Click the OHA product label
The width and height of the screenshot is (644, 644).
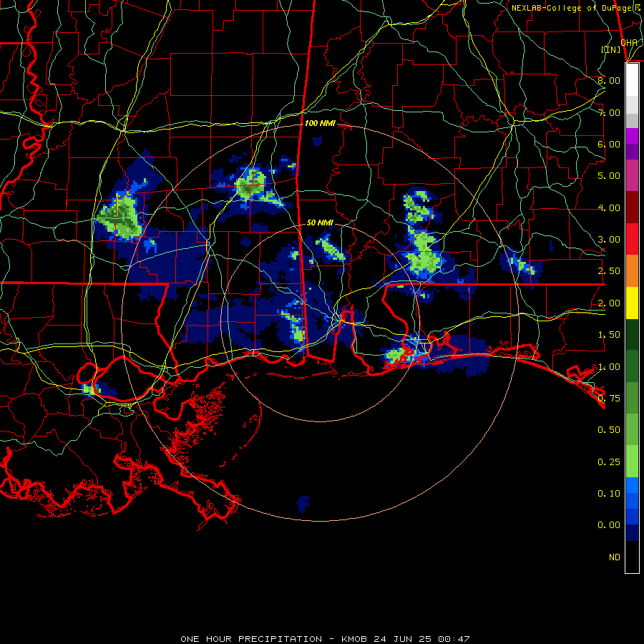629,42
